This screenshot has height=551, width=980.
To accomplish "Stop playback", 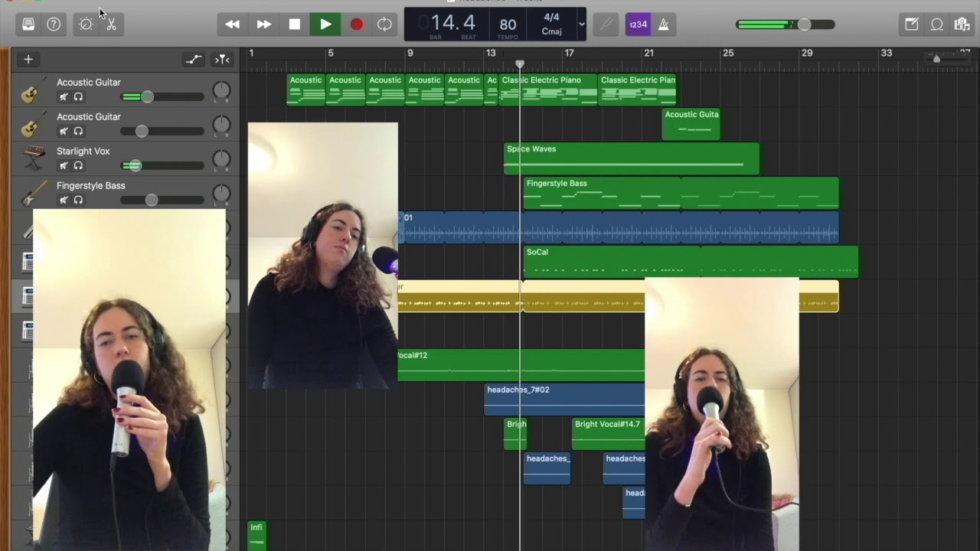I will pyautogui.click(x=295, y=24).
